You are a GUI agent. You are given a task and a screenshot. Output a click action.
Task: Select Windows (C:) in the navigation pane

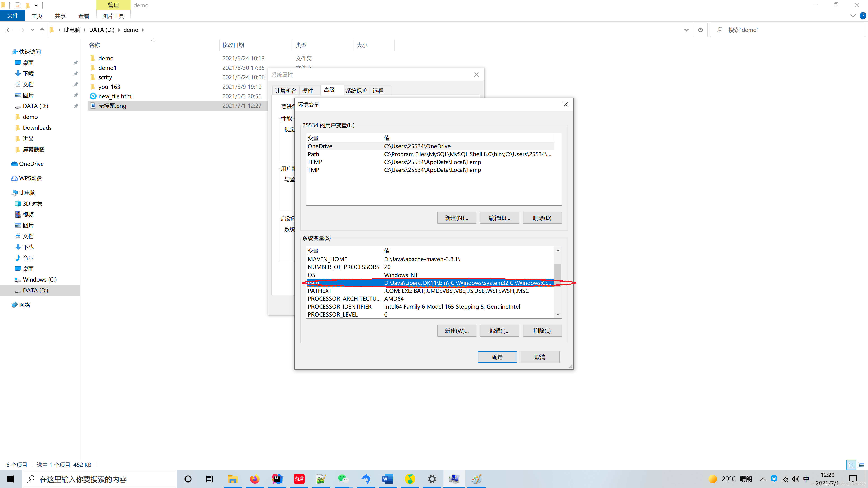[x=39, y=279]
